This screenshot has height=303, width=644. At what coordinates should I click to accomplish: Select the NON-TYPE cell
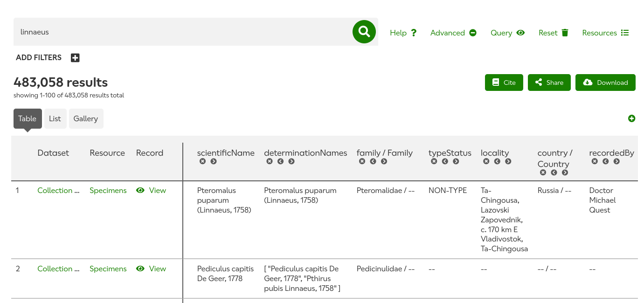[448, 190]
